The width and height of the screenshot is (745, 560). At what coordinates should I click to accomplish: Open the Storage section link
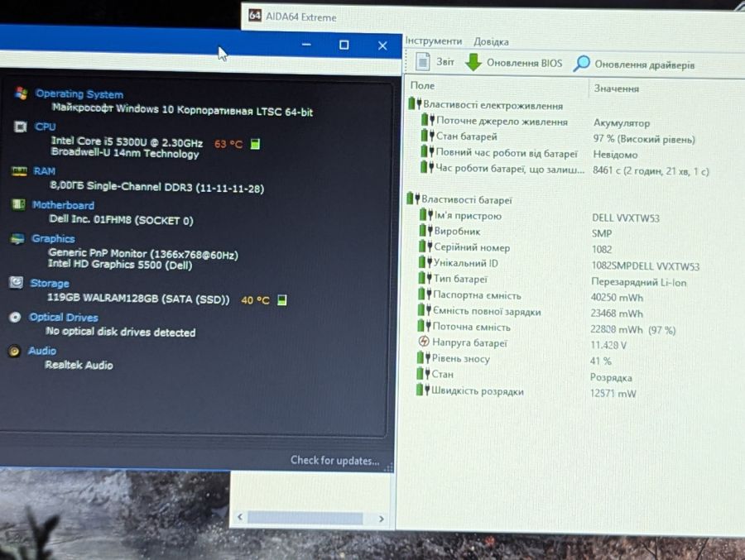[50, 283]
